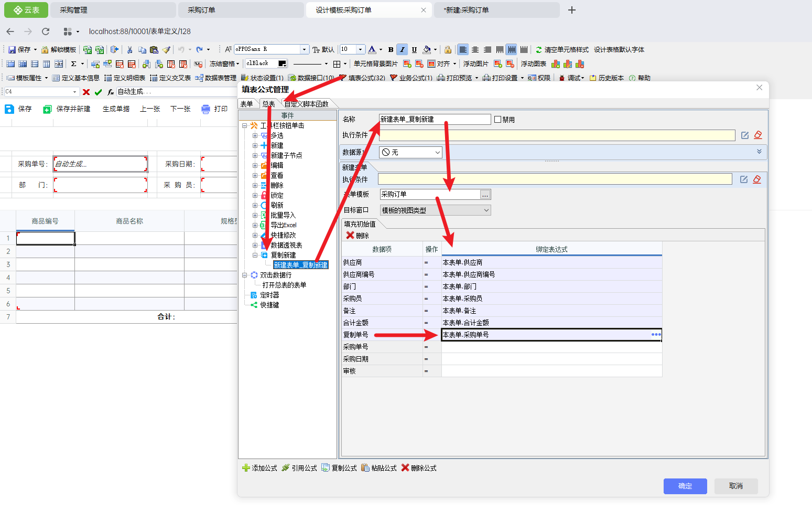
Task: Click the red eraser icon beside 执行条件
Action: pos(758,135)
